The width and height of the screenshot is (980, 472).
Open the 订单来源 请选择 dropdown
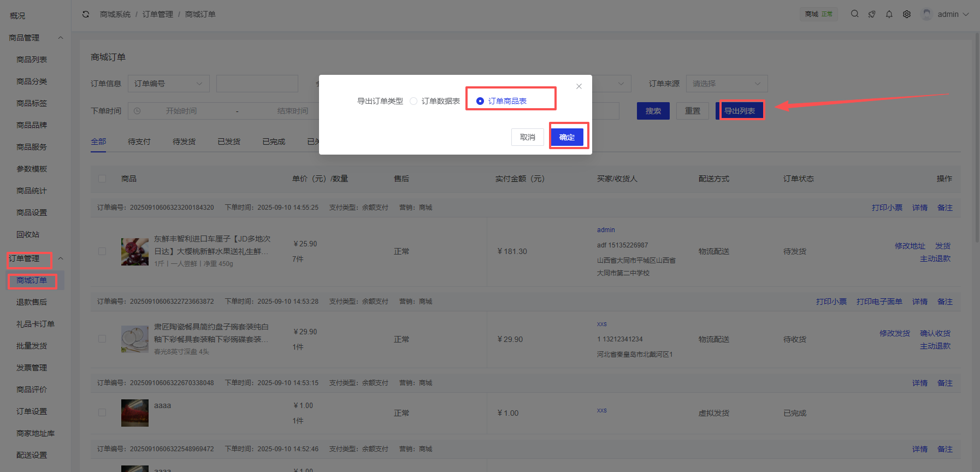tap(727, 84)
